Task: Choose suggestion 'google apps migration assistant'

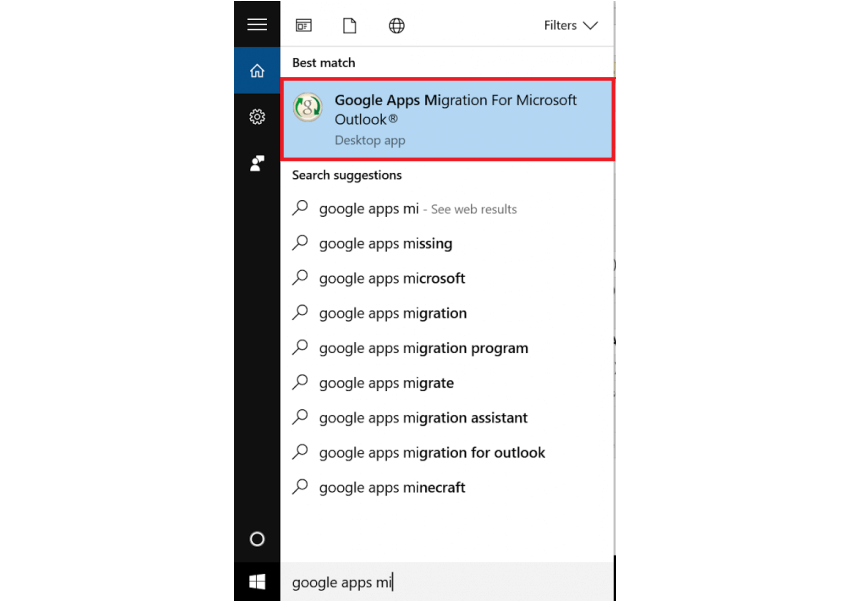Action: [447, 418]
